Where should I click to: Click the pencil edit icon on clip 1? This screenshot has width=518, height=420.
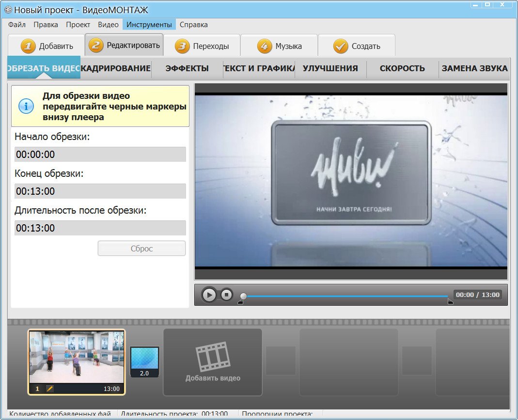[50, 389]
